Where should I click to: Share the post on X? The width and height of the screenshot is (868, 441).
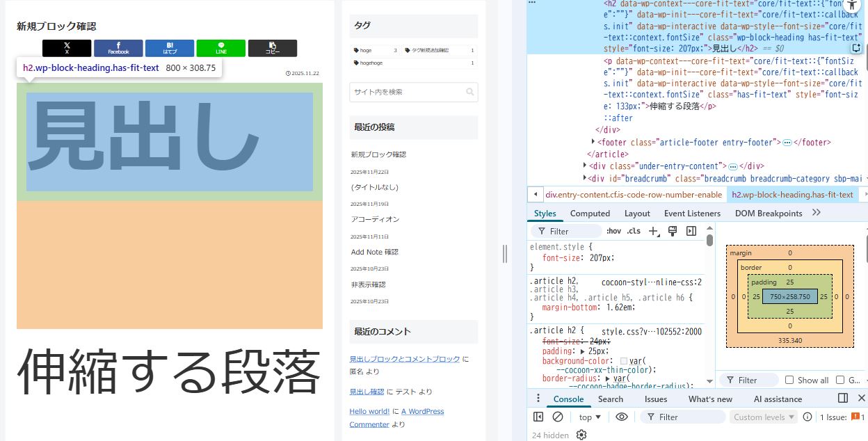(67, 48)
